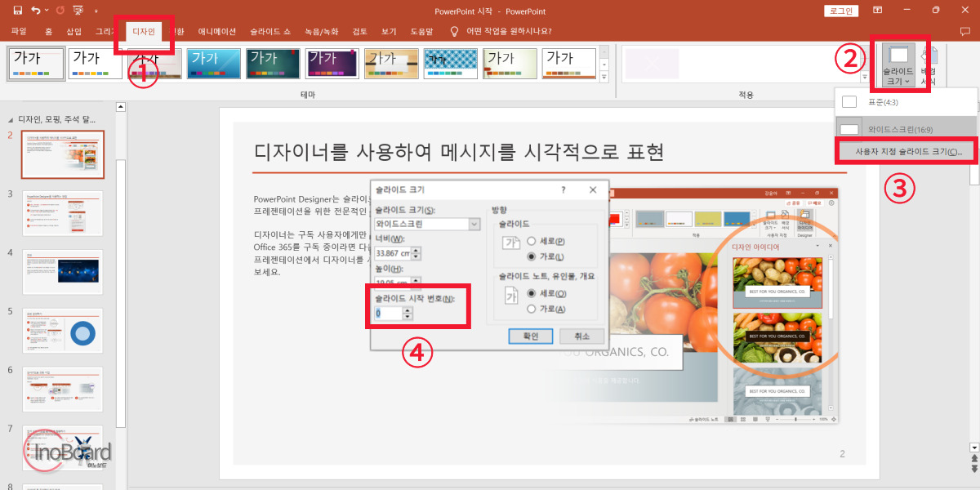Select 가로(A) notes orientation radio button

(546, 309)
